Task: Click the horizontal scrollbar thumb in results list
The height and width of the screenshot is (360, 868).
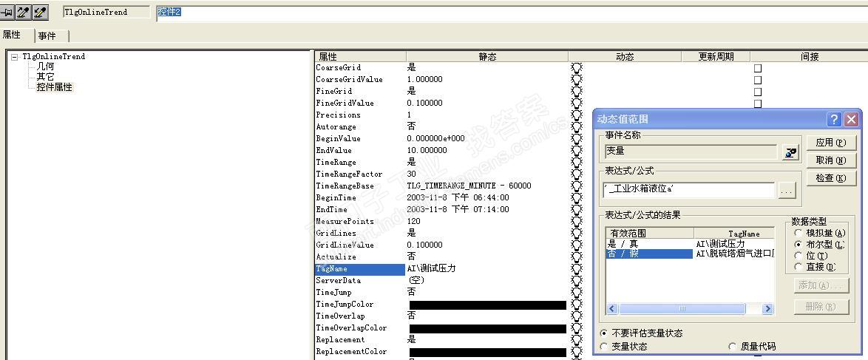Action: pos(682,308)
